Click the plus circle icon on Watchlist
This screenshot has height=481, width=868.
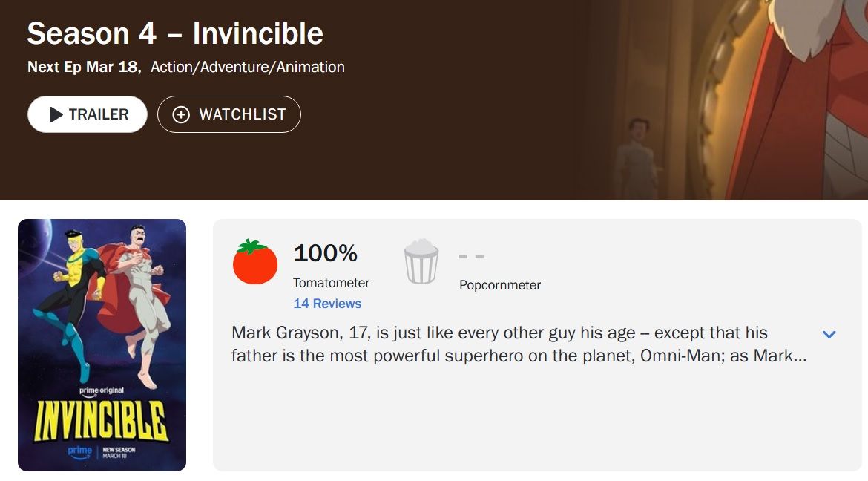point(181,115)
